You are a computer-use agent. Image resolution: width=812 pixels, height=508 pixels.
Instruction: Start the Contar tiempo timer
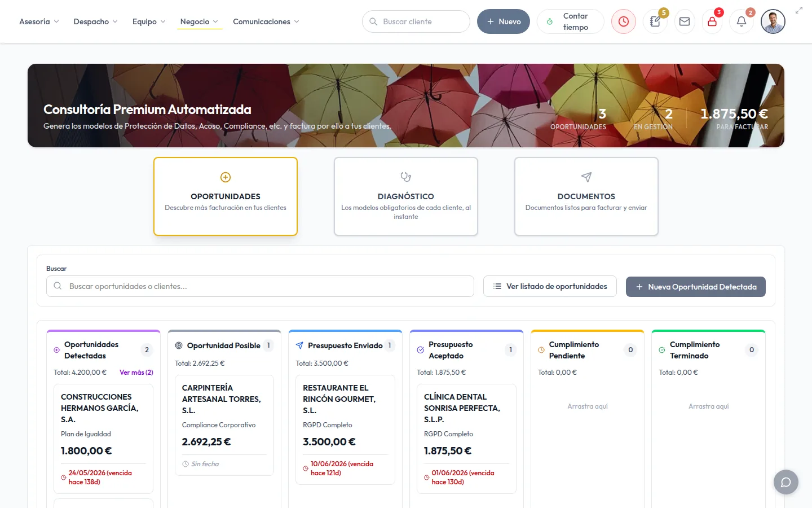click(571, 21)
